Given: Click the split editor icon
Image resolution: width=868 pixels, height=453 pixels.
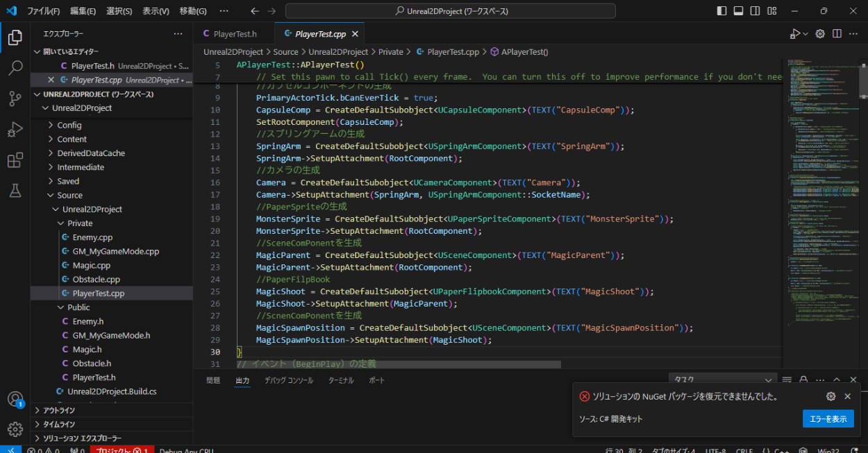Looking at the screenshot, I should [837, 34].
